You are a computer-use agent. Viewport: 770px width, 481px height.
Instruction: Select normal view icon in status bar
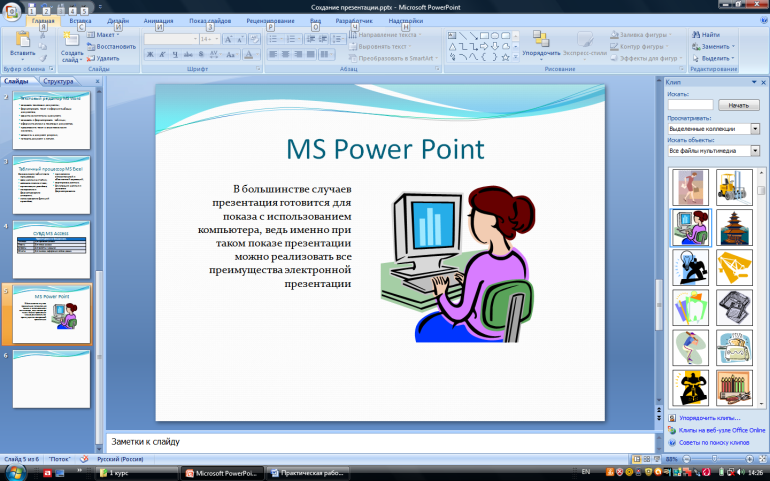(x=637, y=459)
